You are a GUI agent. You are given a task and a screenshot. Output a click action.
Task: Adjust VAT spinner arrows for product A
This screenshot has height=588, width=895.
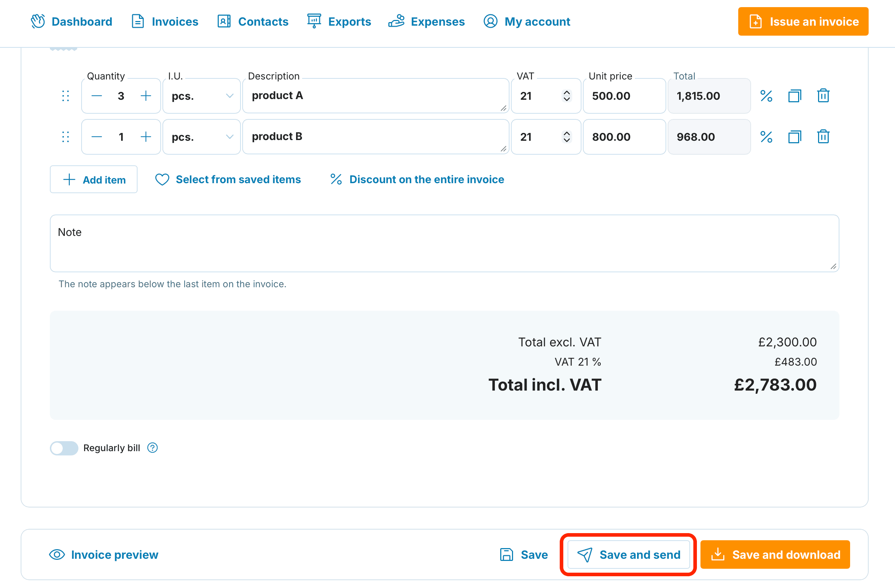point(567,96)
